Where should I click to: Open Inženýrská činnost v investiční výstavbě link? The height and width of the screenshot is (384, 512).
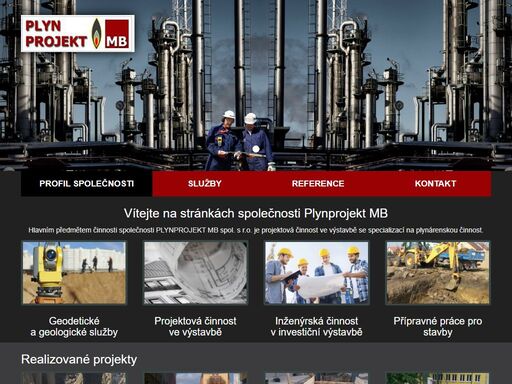[x=316, y=327]
